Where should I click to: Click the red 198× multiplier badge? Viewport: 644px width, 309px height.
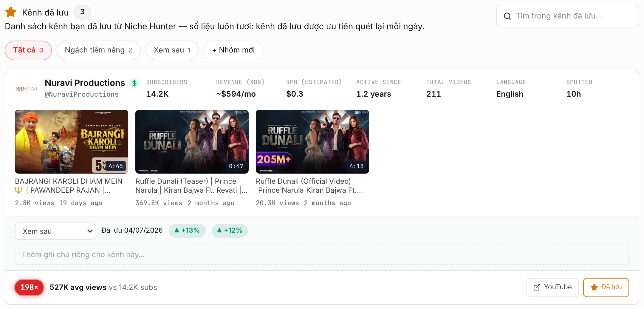pos(29,288)
